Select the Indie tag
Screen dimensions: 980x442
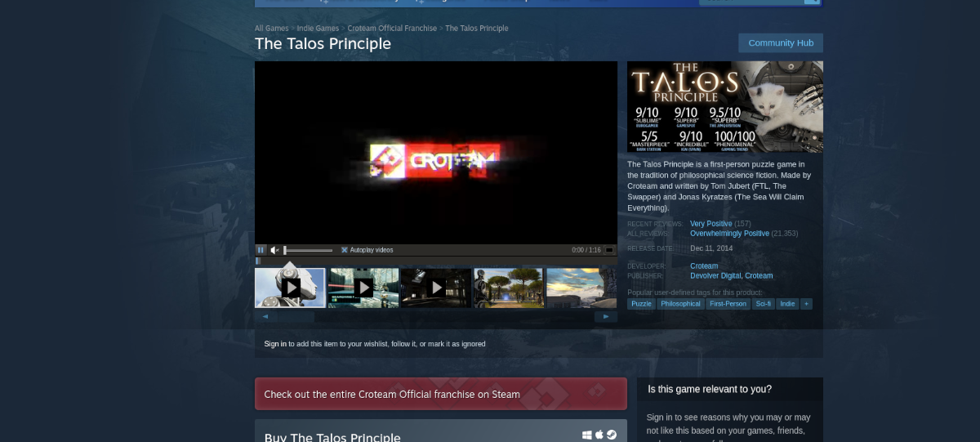[x=787, y=304]
